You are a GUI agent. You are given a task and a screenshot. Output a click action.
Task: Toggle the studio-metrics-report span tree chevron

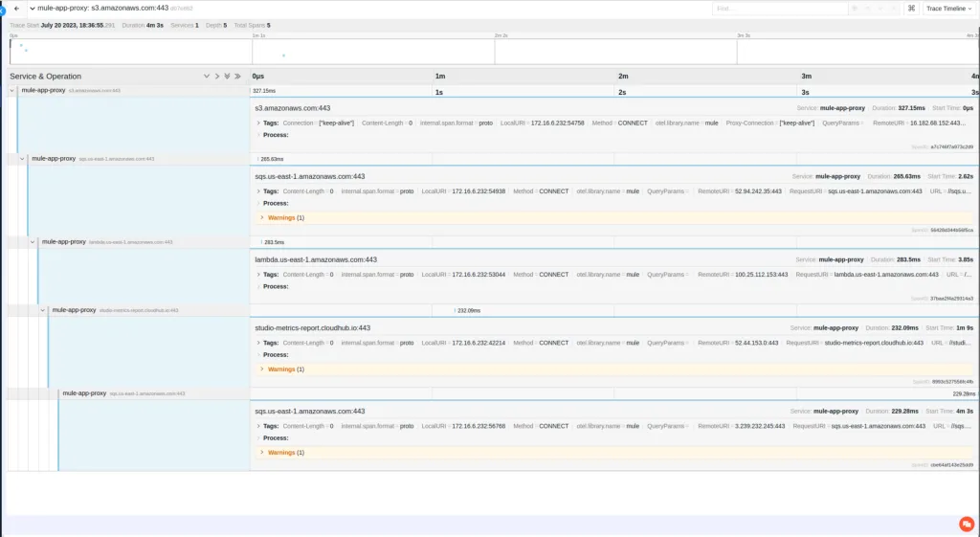(x=43, y=310)
